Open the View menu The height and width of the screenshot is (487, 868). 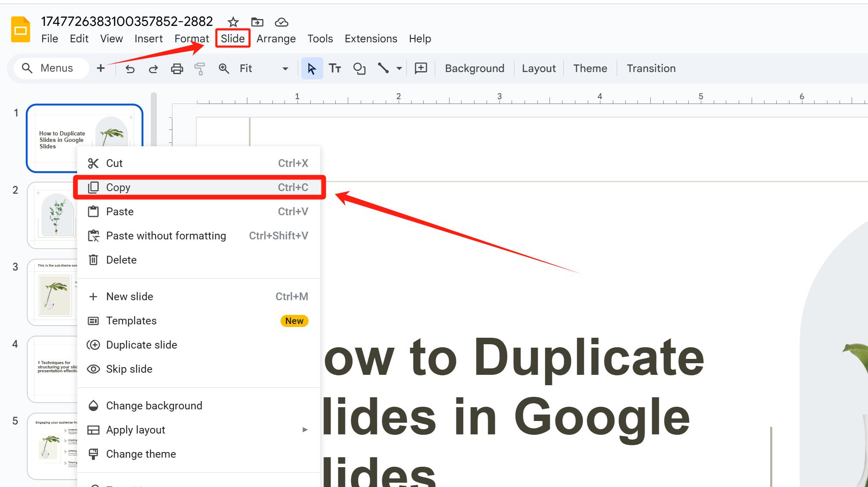[112, 39]
